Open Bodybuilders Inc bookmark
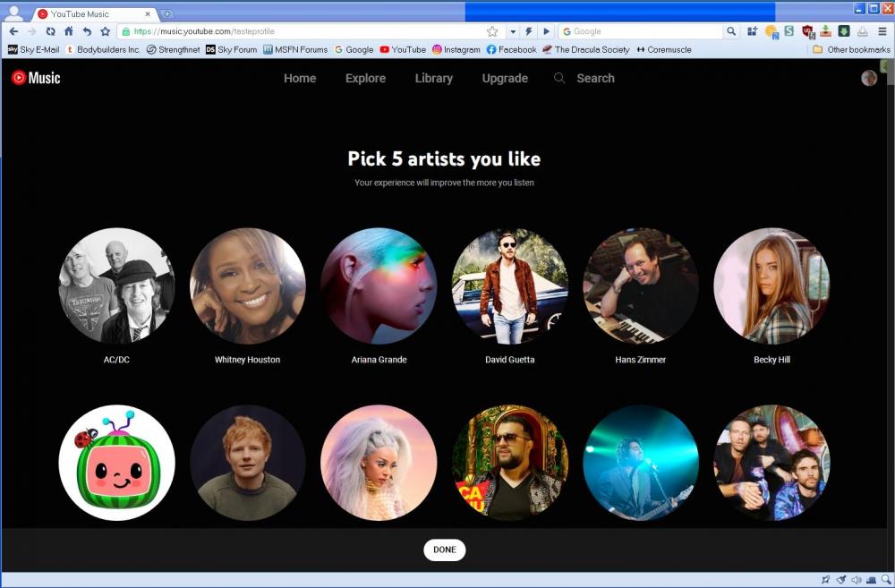The width and height of the screenshot is (895, 588). click(x=103, y=49)
